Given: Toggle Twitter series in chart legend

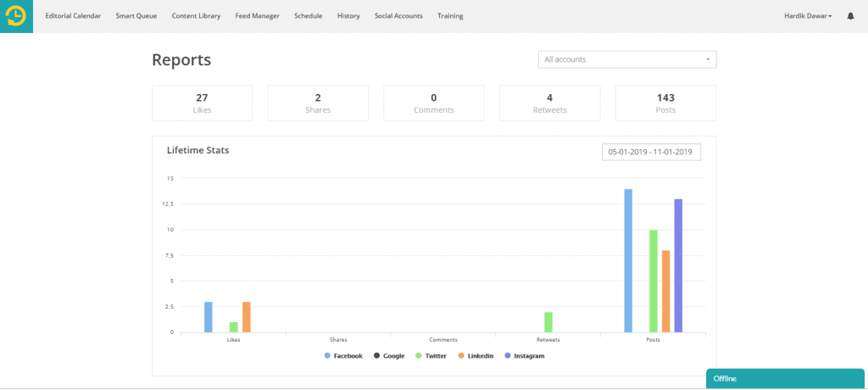Looking at the screenshot, I should [x=431, y=355].
